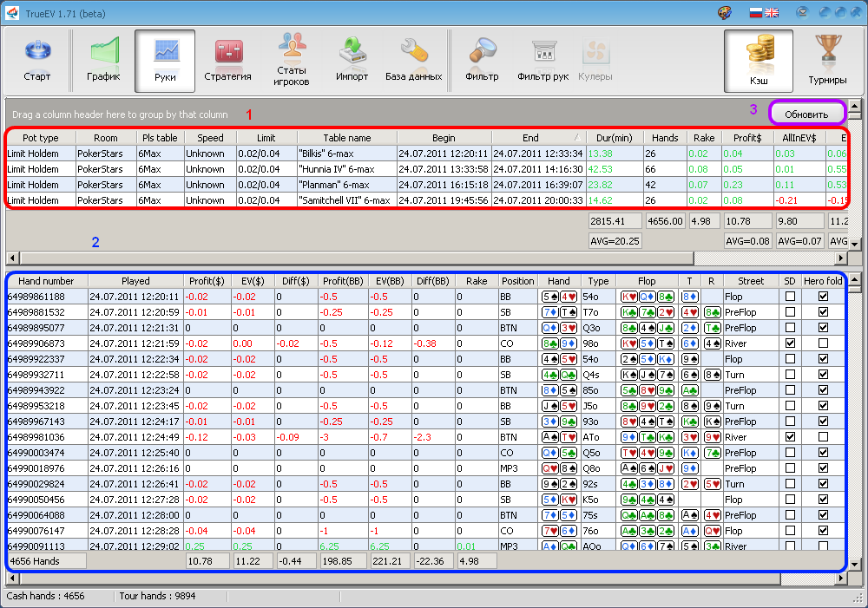868x608 pixels.
Task: Switch language to English flag
Action: point(772,13)
